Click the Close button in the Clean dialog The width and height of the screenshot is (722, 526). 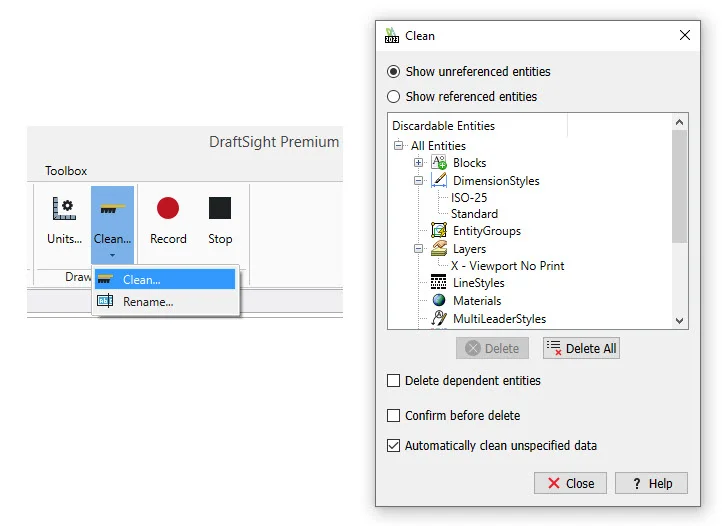pyautogui.click(x=571, y=483)
